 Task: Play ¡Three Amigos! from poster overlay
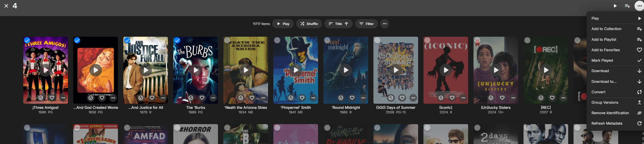pos(46,70)
